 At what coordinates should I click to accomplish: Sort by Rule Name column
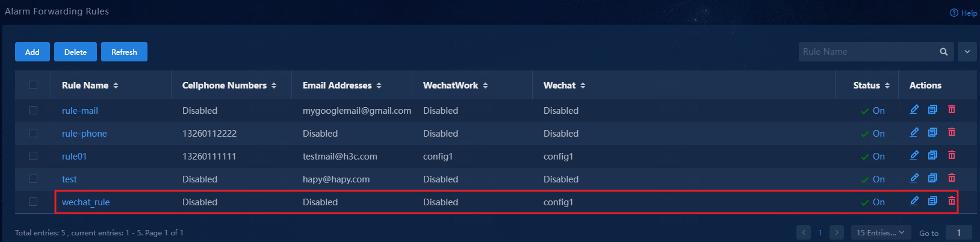coord(116,85)
